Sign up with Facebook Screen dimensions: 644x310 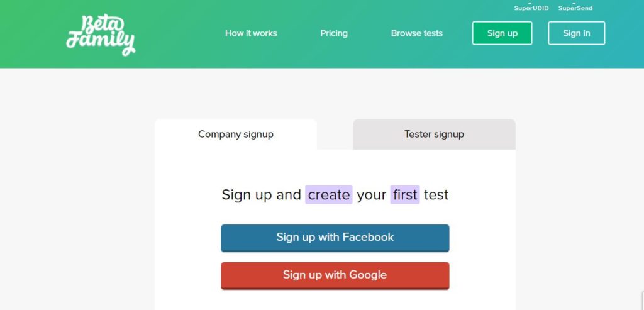click(335, 238)
